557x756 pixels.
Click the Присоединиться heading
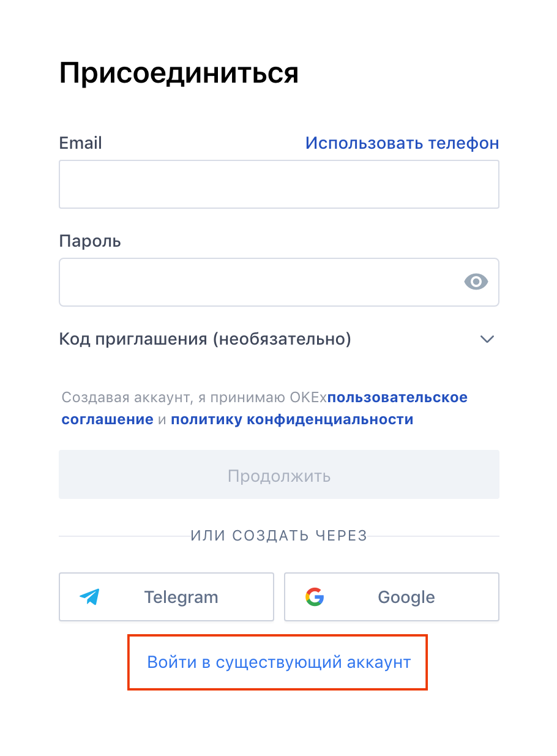click(x=179, y=73)
